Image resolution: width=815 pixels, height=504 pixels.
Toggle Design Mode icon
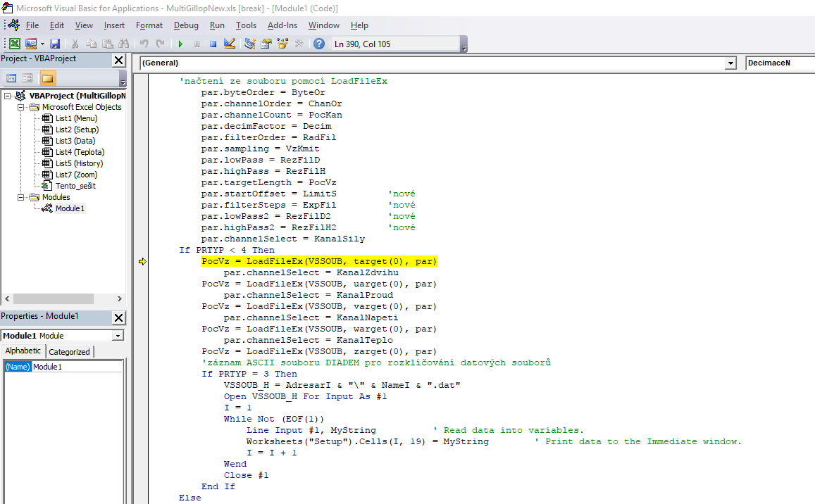pyautogui.click(x=229, y=44)
